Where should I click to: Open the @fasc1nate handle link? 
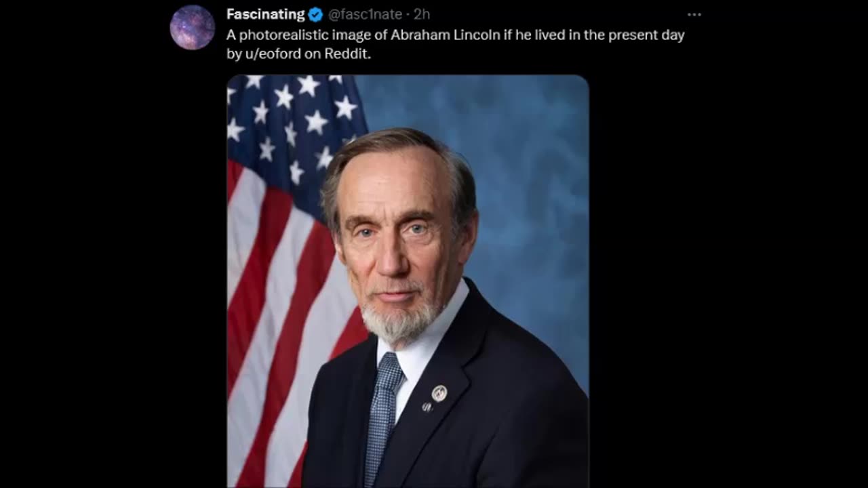[365, 14]
